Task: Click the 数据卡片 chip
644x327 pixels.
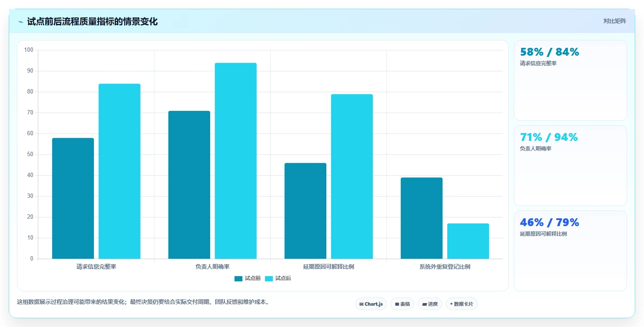Action: pos(461,304)
